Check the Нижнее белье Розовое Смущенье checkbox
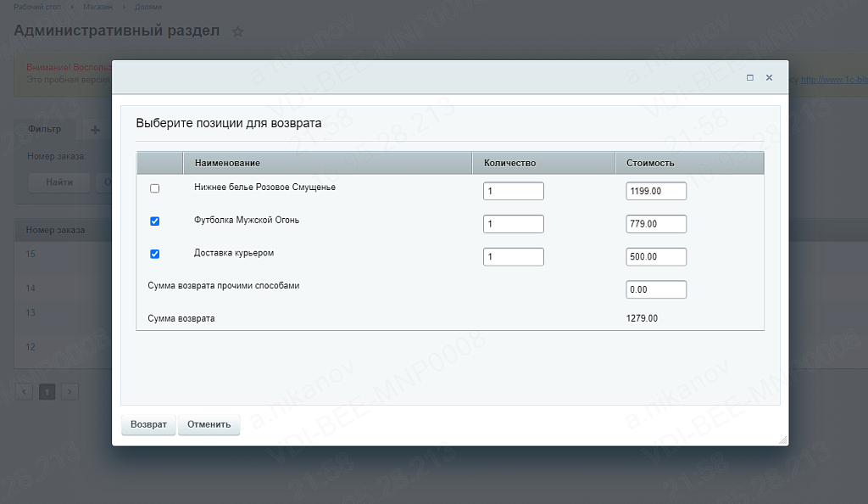The image size is (868, 504). (154, 188)
